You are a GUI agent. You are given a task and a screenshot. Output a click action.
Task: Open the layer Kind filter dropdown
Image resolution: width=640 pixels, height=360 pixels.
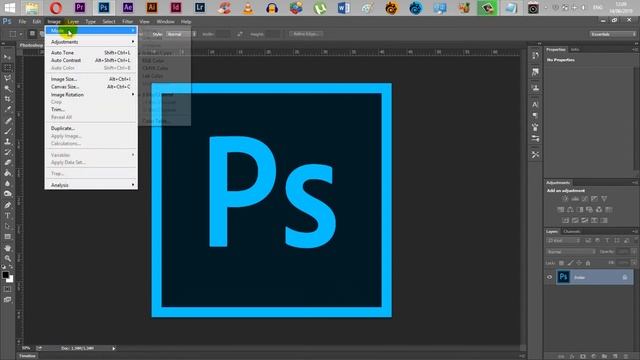click(563, 241)
